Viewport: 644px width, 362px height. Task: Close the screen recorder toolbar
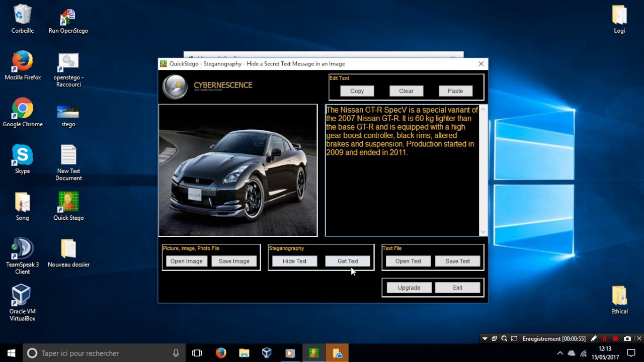tap(639, 339)
